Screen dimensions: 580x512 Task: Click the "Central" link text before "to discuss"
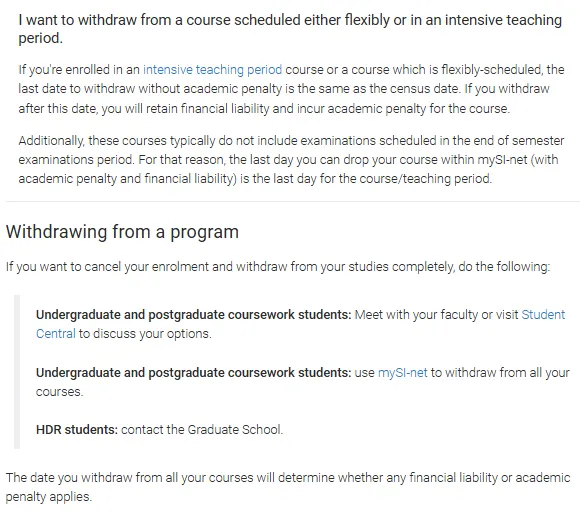tap(56, 334)
